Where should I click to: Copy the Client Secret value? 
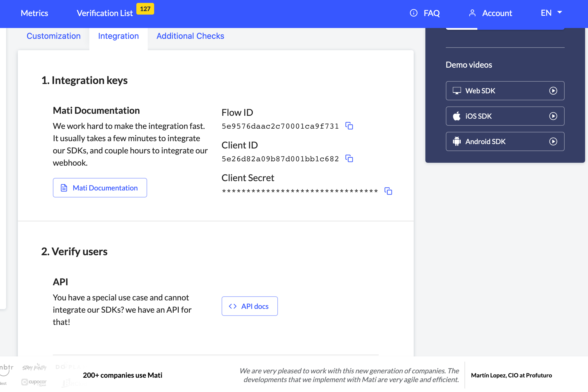[x=388, y=191]
